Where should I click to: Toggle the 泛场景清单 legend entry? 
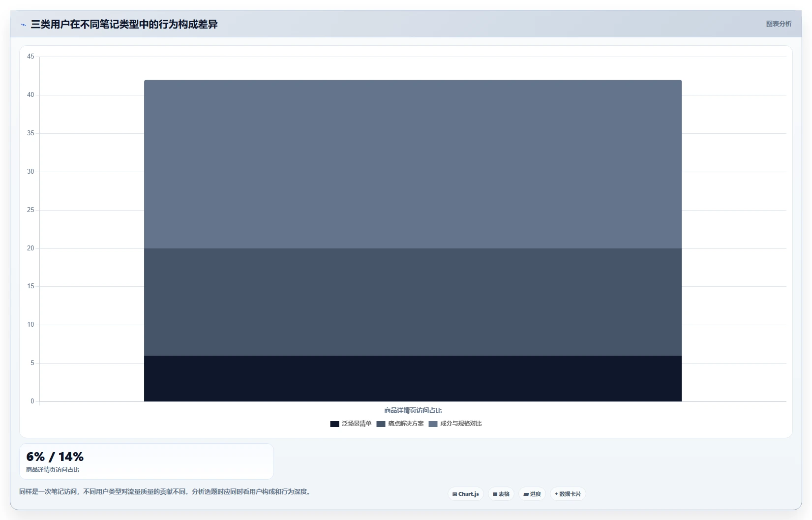pos(351,424)
